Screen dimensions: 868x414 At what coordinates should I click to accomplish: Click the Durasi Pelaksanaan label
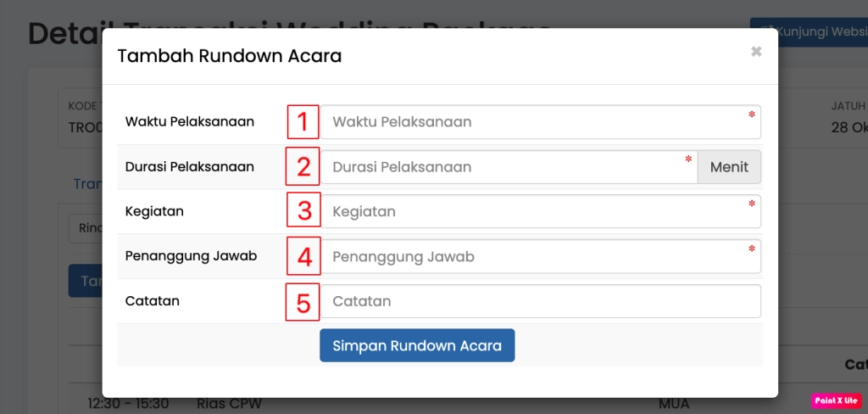coord(190,167)
